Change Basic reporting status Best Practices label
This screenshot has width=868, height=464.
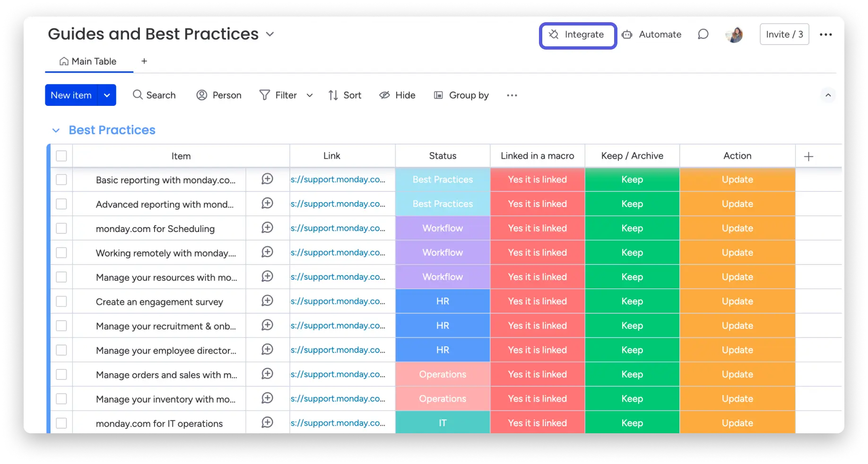443,180
